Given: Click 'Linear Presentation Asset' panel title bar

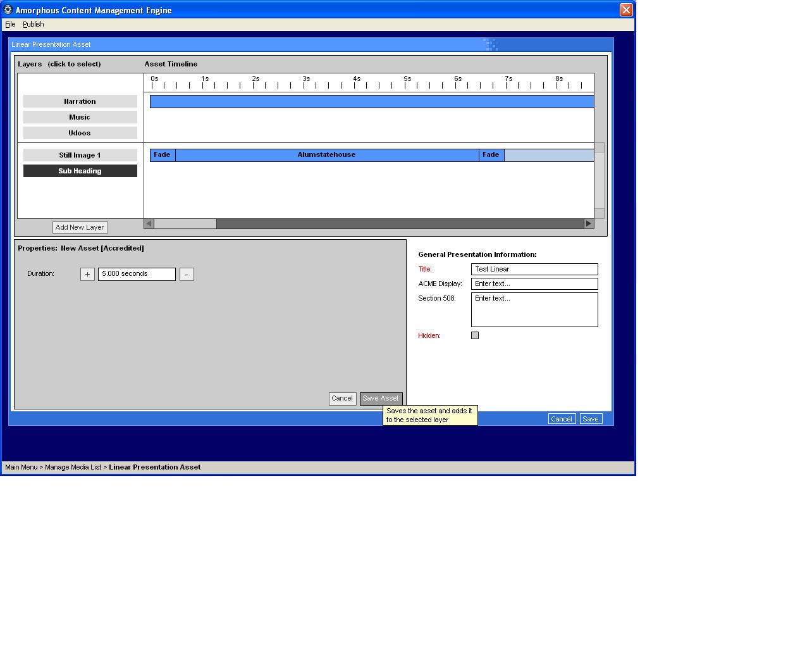Looking at the screenshot, I should tap(311, 44).
